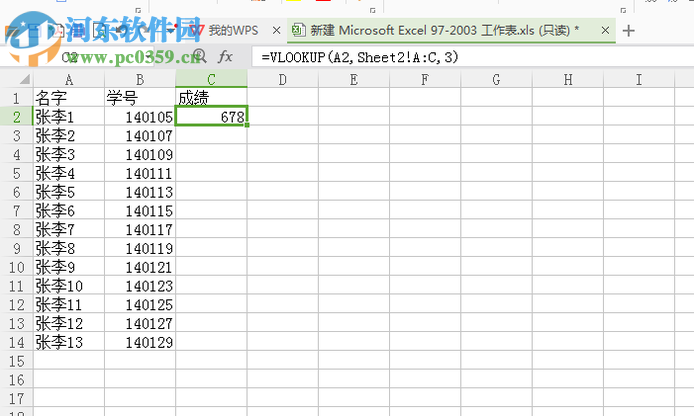The width and height of the screenshot is (694, 416).
Task: Click the 学号 header cell
Action: 140,98
